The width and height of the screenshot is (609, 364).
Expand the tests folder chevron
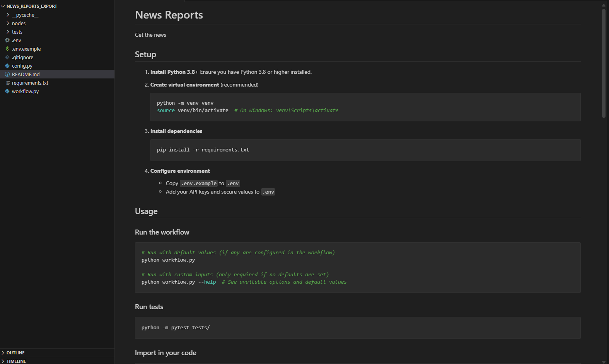pyautogui.click(x=8, y=32)
